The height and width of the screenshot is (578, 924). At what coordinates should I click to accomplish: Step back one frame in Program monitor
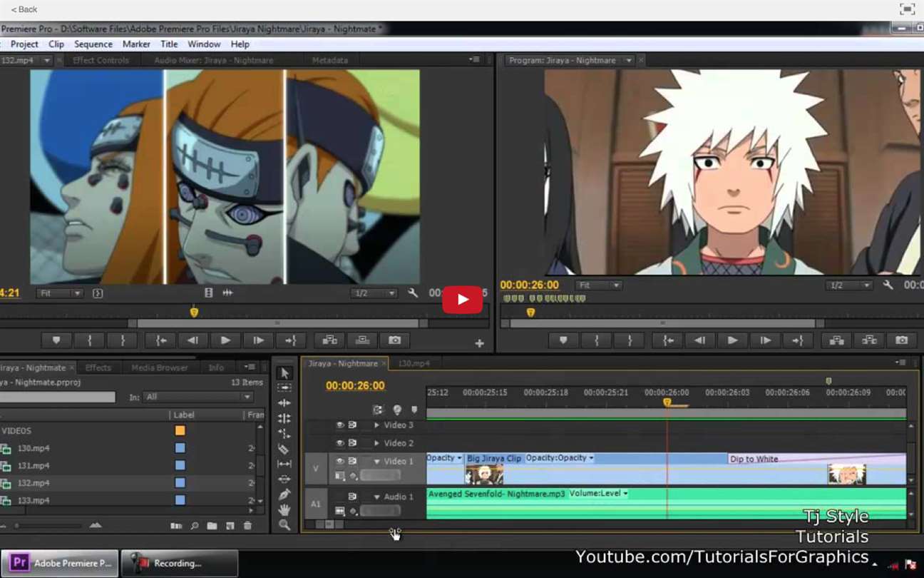(x=699, y=340)
